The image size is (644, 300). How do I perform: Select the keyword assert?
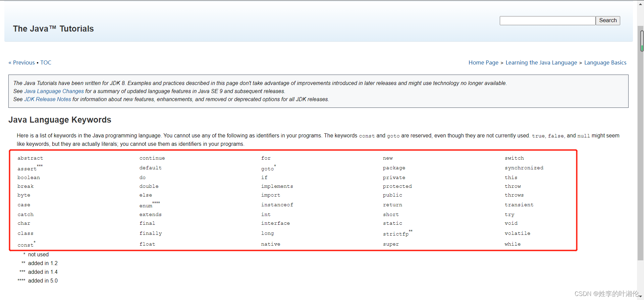pos(27,169)
